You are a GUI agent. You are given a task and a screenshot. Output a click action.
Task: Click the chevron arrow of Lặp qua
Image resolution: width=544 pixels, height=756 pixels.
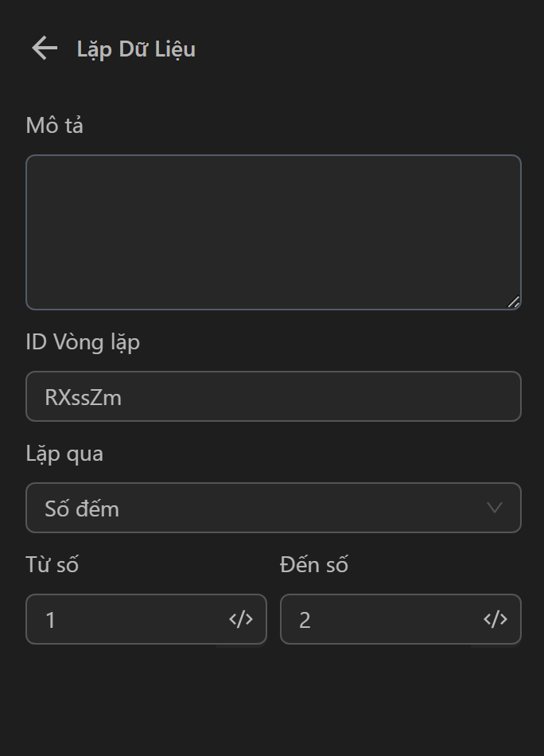(x=495, y=508)
